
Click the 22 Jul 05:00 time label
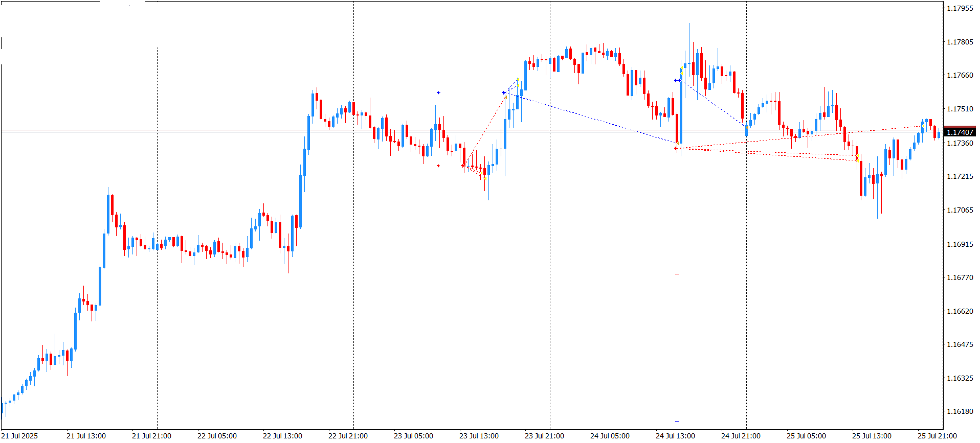click(217, 436)
